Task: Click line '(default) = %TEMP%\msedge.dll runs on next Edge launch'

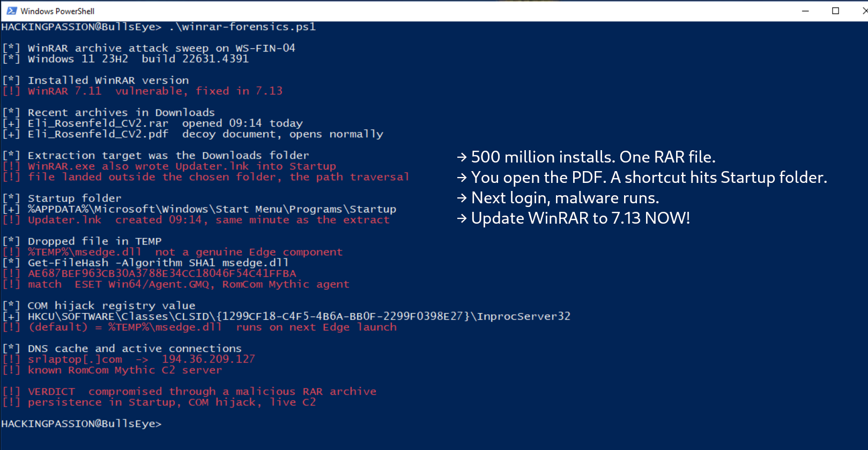Action: pos(212,327)
